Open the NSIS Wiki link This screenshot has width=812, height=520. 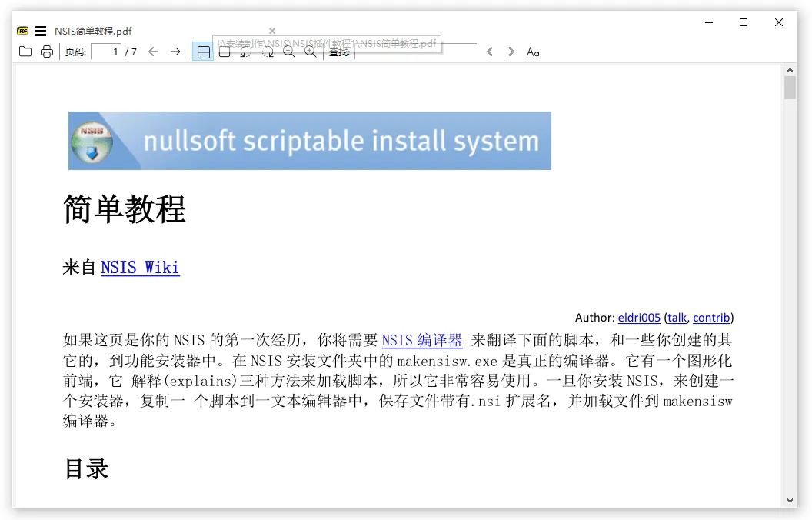point(141,267)
